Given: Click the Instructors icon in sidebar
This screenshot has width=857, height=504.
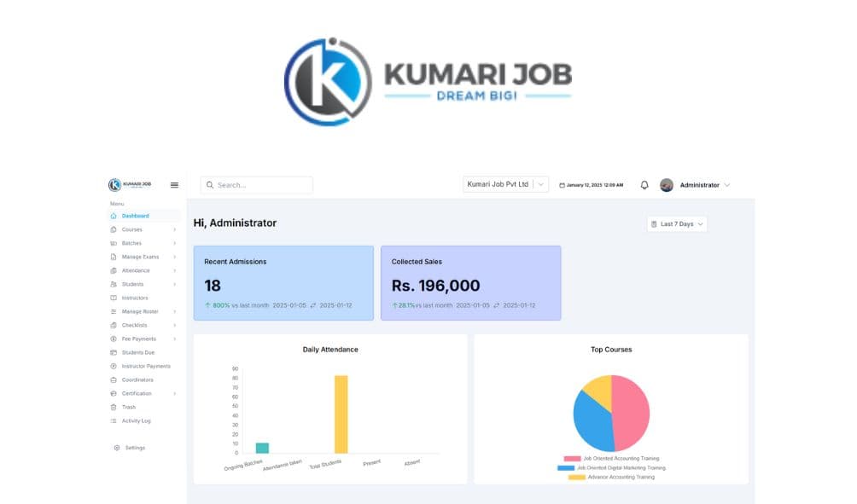Looking at the screenshot, I should point(114,298).
